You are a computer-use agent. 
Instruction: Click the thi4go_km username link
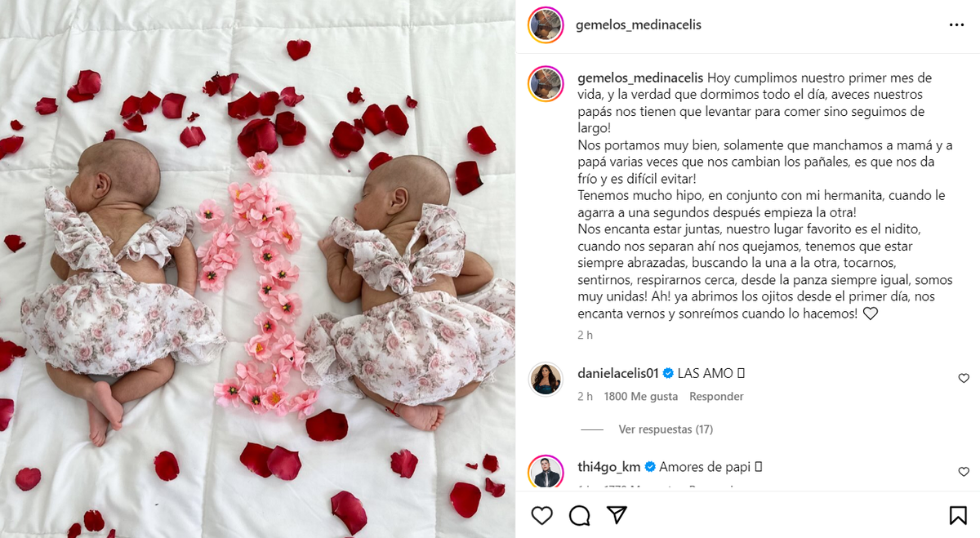(609, 467)
